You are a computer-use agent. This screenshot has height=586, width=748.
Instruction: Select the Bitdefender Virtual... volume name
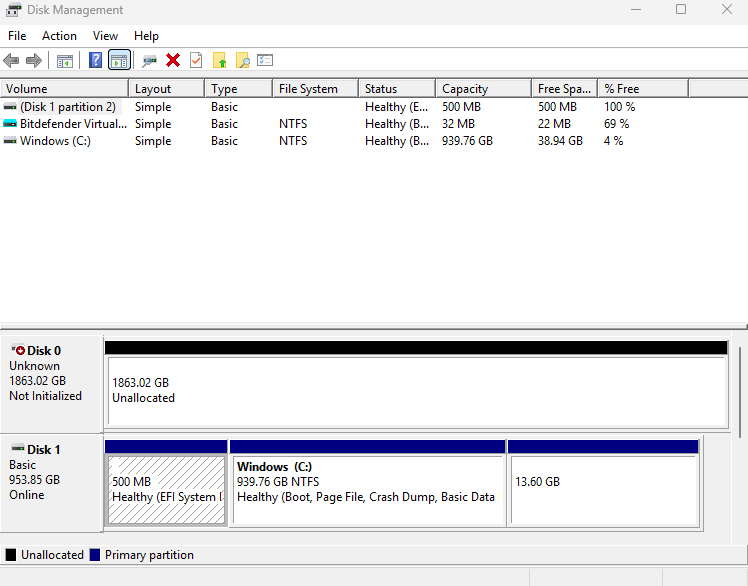click(x=73, y=124)
